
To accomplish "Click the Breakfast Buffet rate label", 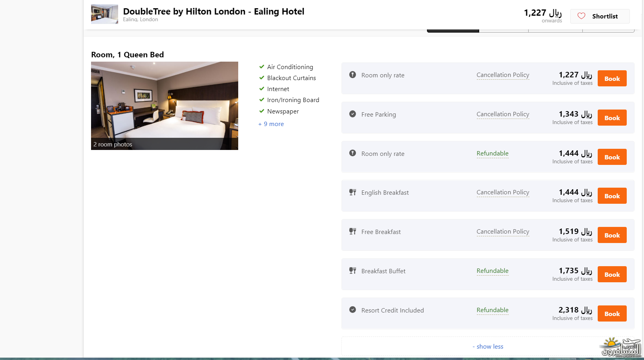I will point(383,271).
